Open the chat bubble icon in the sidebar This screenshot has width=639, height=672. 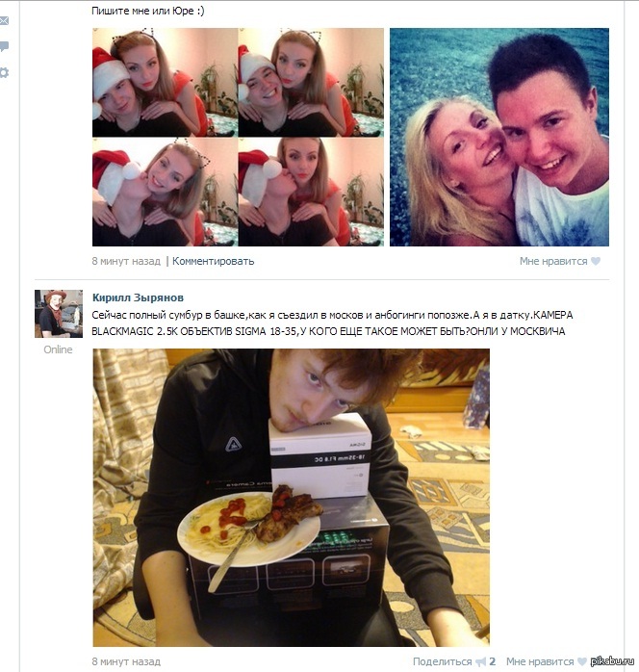[4, 46]
